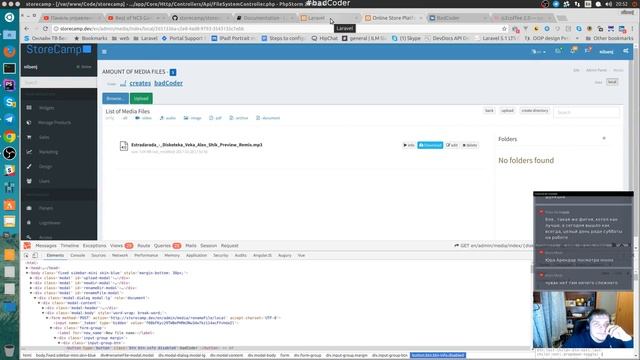Viewport: 640px width, 360px height.
Task: Delete the Estradarada mp3 file
Action: (x=470, y=145)
